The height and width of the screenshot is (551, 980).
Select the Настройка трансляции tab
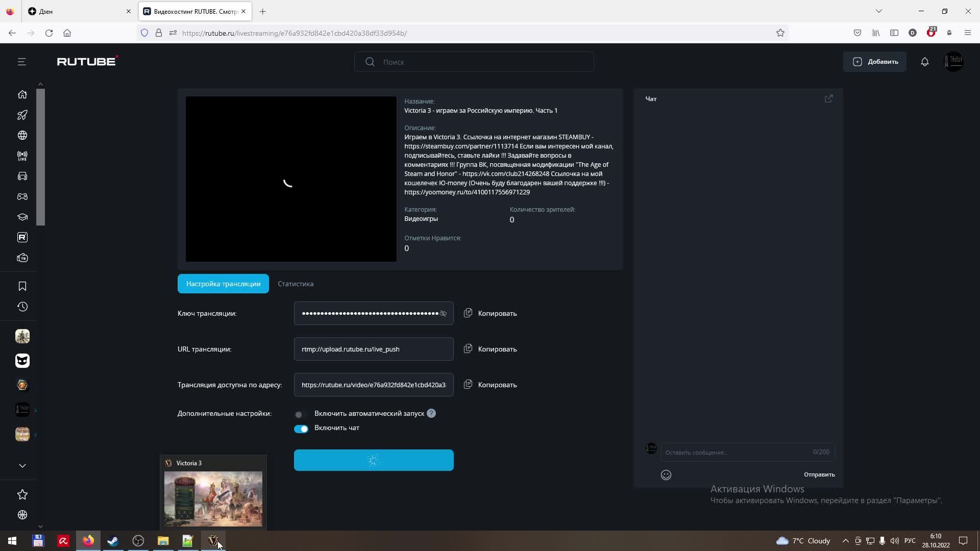click(x=223, y=284)
